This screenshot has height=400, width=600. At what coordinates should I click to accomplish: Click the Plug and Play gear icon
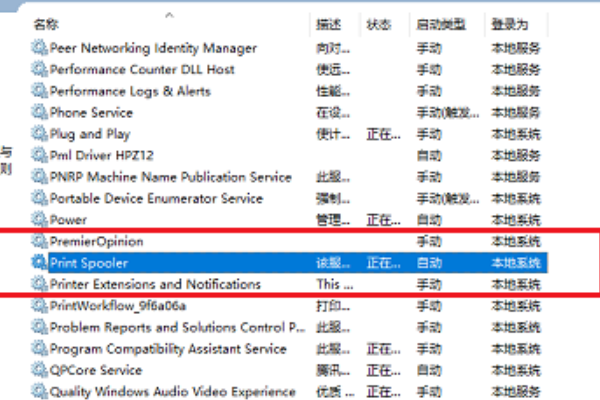(39, 134)
